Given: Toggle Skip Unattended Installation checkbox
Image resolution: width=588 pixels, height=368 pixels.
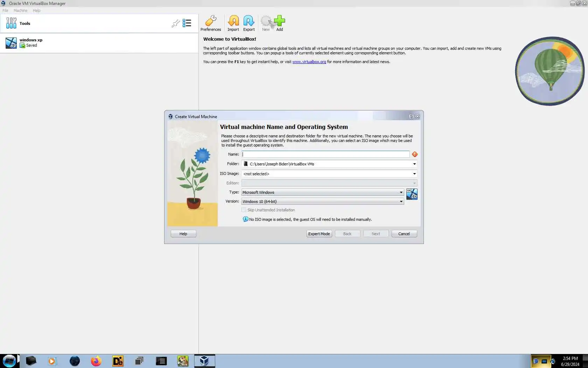Looking at the screenshot, I should pos(244,210).
